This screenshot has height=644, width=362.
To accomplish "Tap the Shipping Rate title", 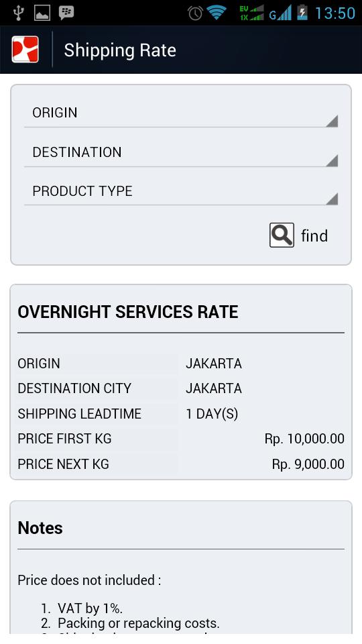I will [120, 50].
